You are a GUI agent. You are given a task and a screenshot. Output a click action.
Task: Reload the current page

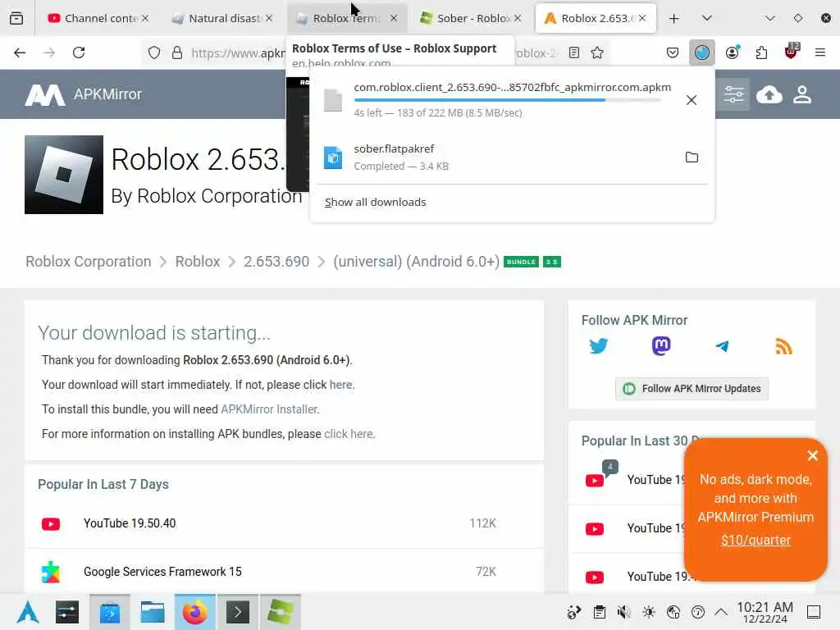79,52
